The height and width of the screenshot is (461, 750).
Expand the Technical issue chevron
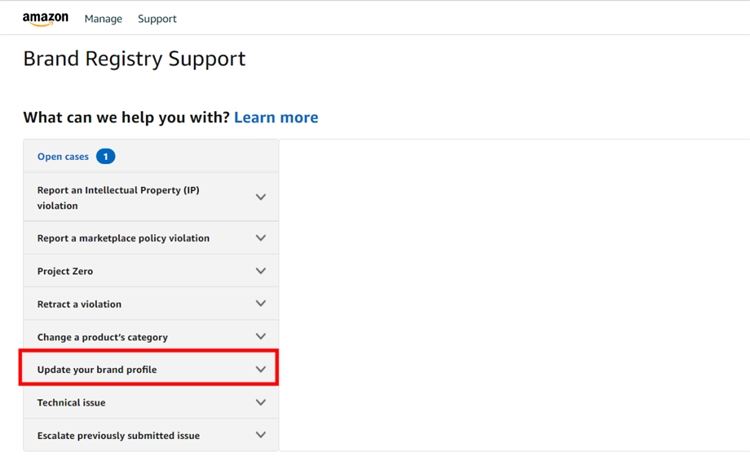click(x=261, y=402)
